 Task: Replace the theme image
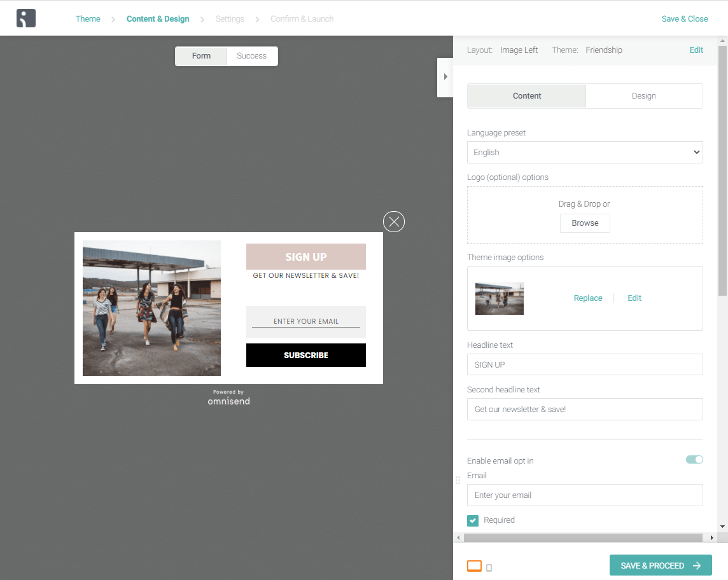pos(588,298)
